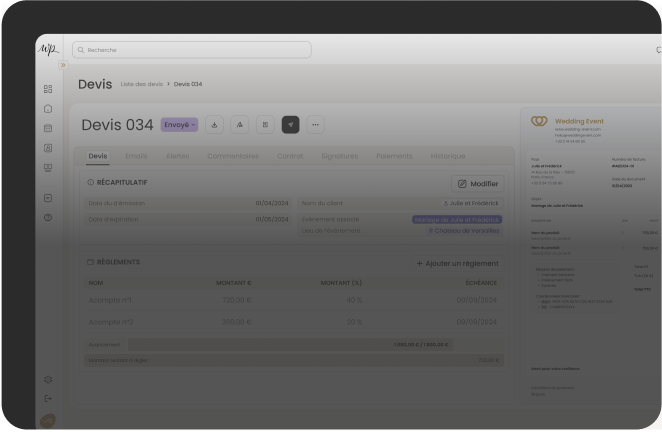Click the Montant restant à régler row

pyautogui.click(x=294, y=360)
